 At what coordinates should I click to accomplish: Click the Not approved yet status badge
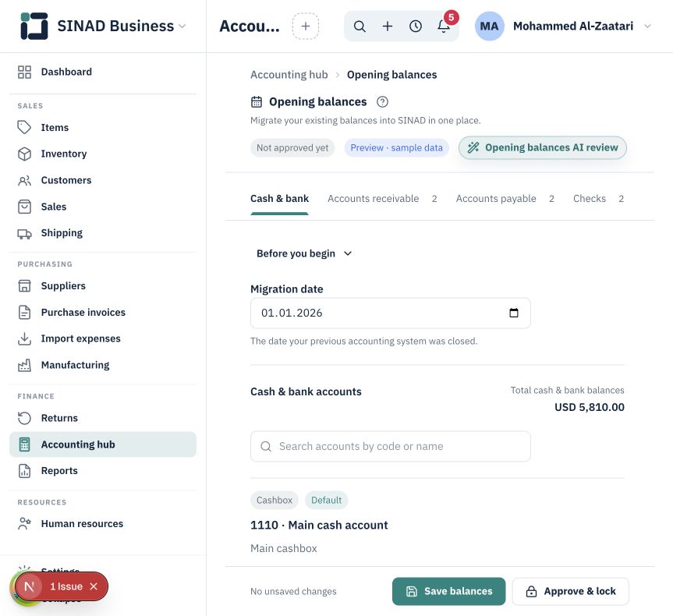pos(292,147)
